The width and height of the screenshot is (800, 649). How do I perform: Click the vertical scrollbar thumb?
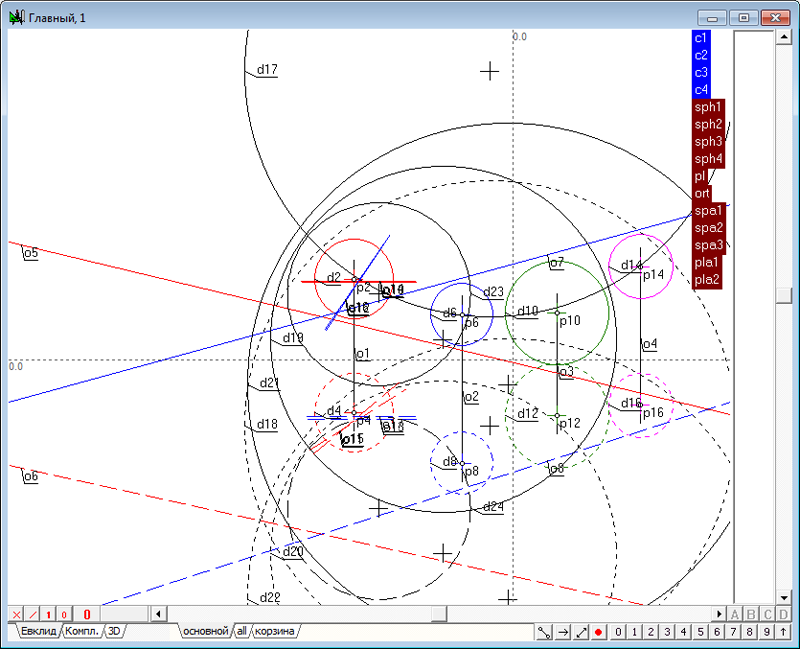pyautogui.click(x=783, y=295)
